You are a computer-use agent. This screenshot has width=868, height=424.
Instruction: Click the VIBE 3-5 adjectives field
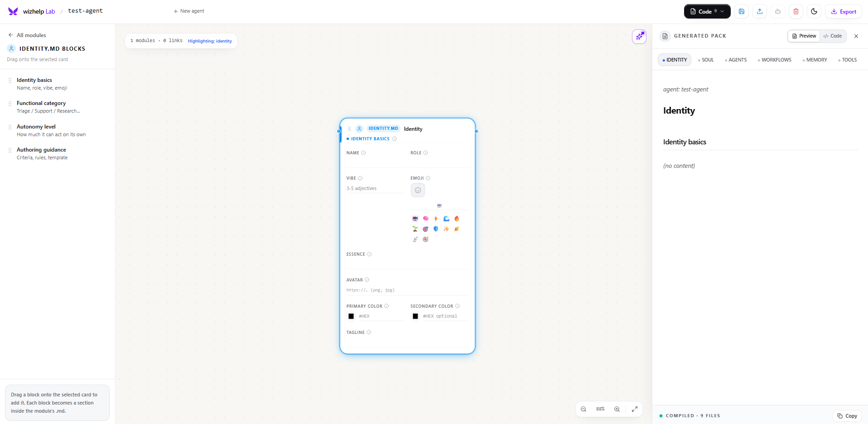click(x=375, y=188)
